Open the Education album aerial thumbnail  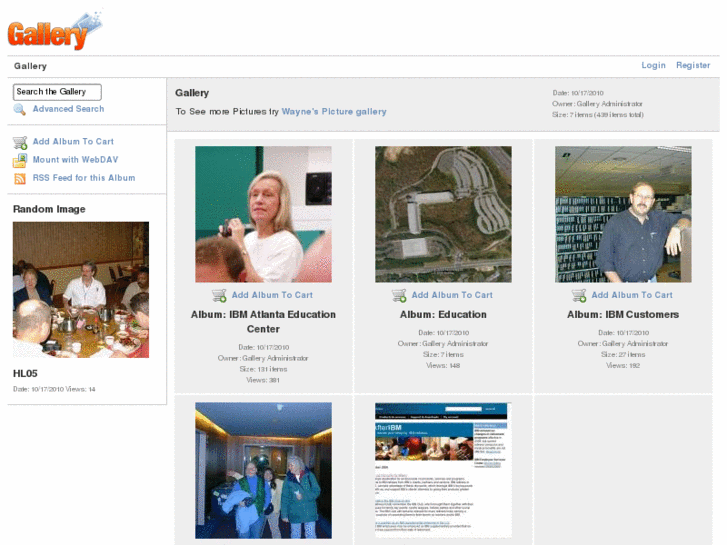(443, 214)
